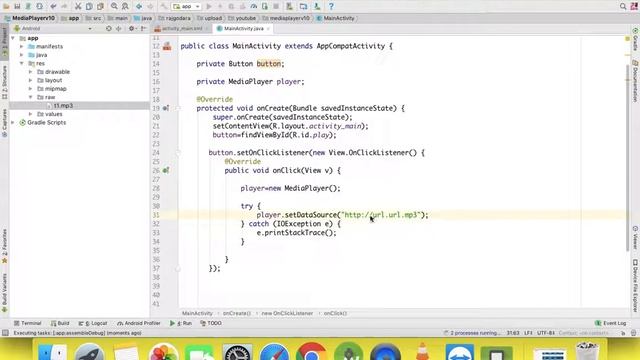Expand the java folder arrow
Image resolution: width=640 pixels, height=360 pixels.
(x=22, y=55)
